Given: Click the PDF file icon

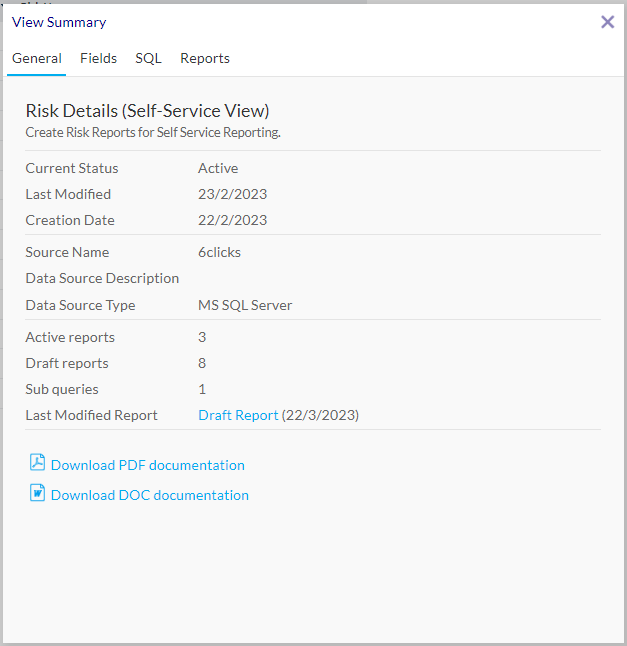Looking at the screenshot, I should (37, 463).
